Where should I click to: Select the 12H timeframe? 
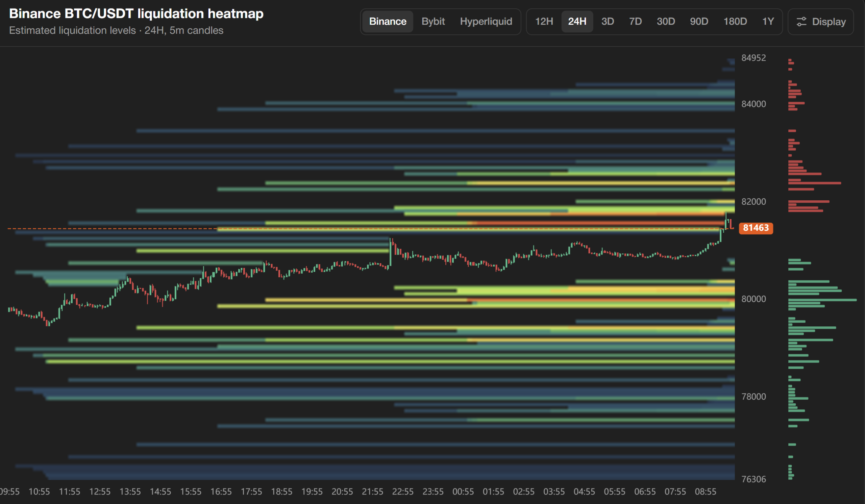click(544, 21)
